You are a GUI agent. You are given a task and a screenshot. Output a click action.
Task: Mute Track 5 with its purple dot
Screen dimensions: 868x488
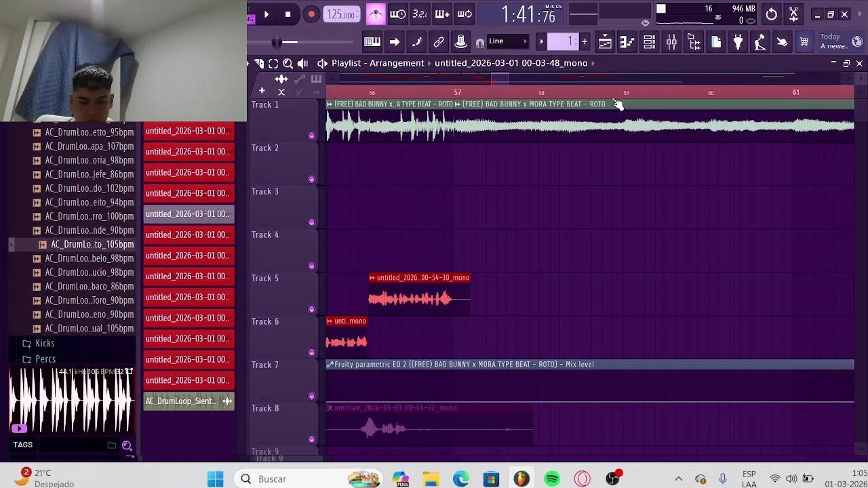pos(311,309)
